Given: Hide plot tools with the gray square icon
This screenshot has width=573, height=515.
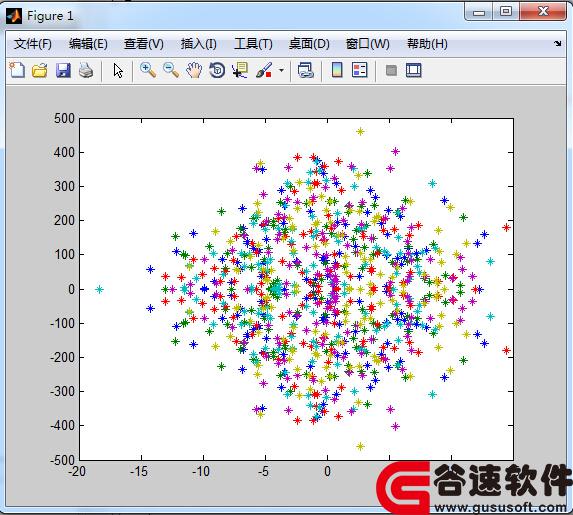Looking at the screenshot, I should pyautogui.click(x=391, y=70).
